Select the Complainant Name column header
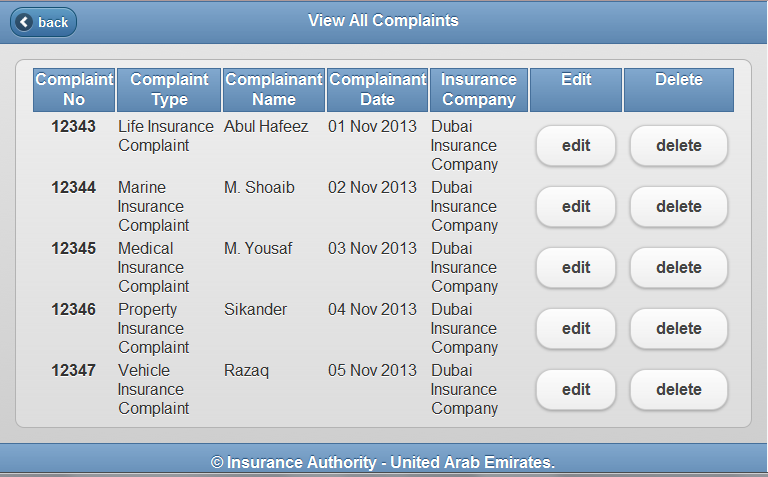Image resolution: width=768 pixels, height=477 pixels. tap(274, 90)
